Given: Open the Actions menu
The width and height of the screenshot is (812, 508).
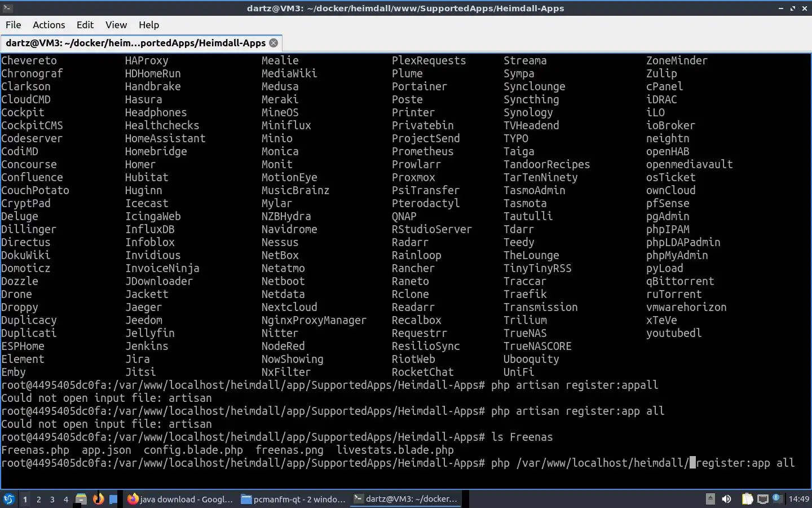Looking at the screenshot, I should coord(48,25).
